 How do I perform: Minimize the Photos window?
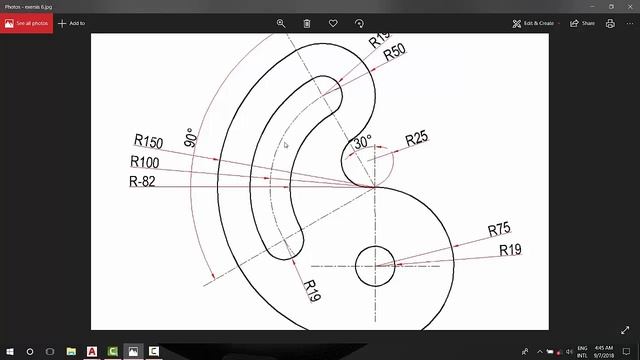[x=592, y=7]
